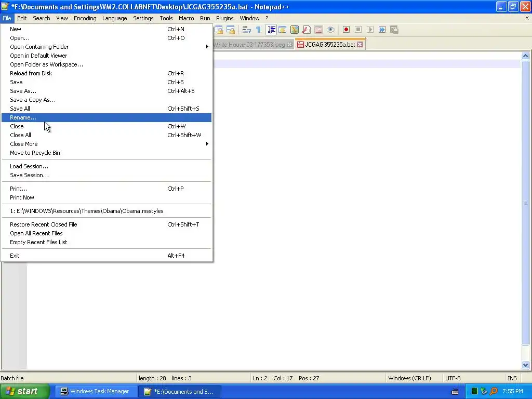The image size is (532, 399).
Task: Toggle the Show Indent Guide toolbar button
Action: pyautogui.click(x=271, y=30)
